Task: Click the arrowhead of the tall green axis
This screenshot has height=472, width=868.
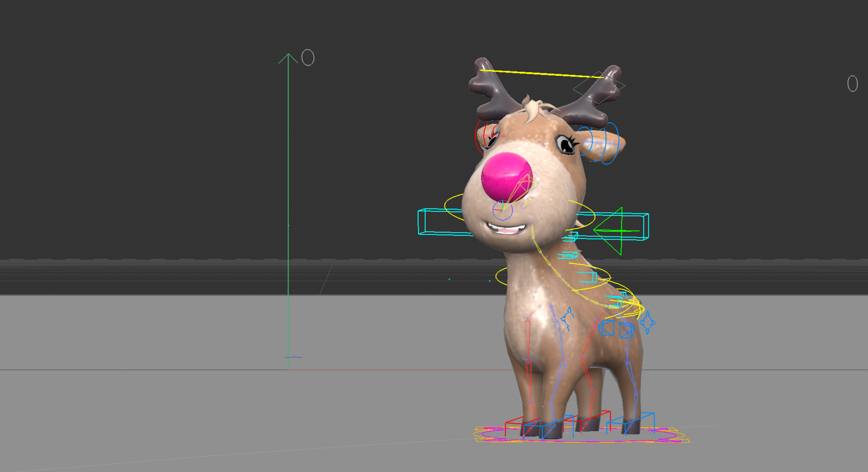Action: (288, 57)
